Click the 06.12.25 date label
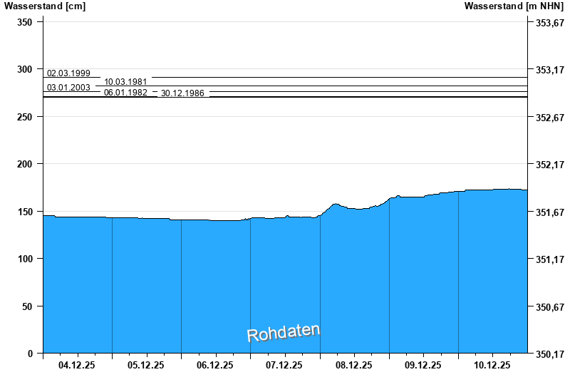 (x=215, y=365)
